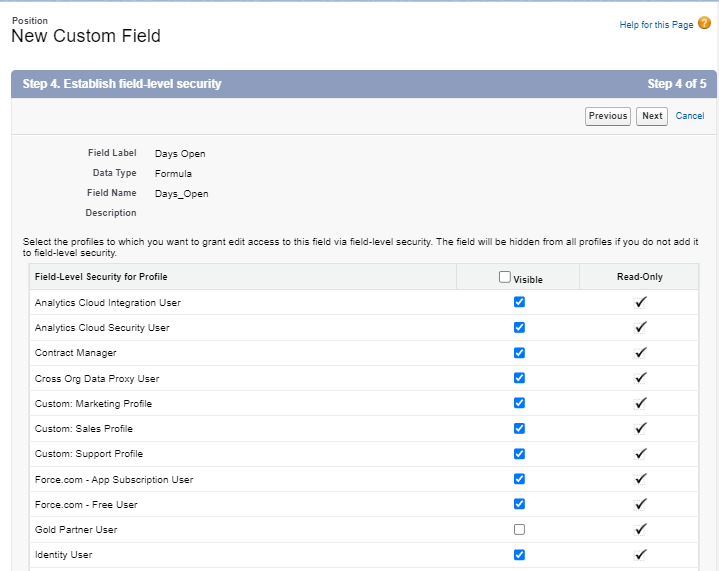
Task: Open the Help for this Page link
Action: point(656,25)
